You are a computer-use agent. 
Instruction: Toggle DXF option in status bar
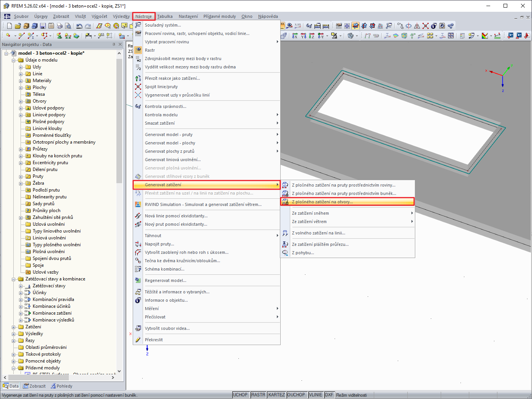point(329,395)
